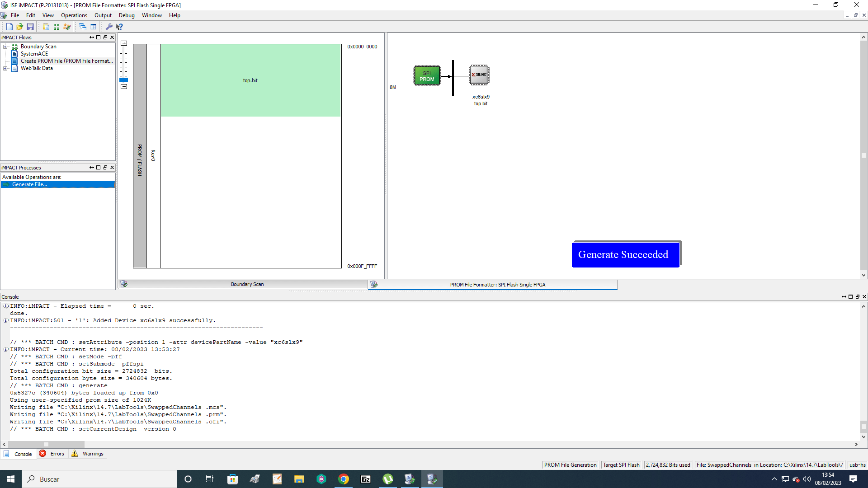The height and width of the screenshot is (488, 868).
Task: Open the Window menu
Action: (152, 15)
